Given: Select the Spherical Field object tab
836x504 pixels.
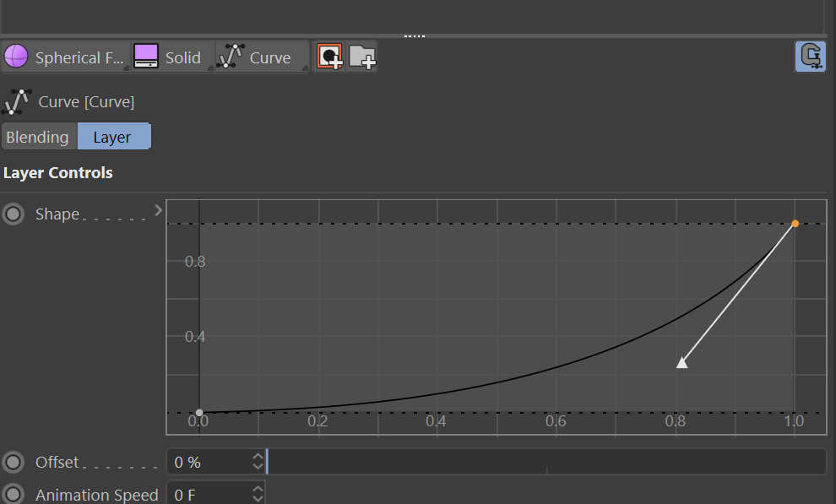Looking at the screenshot, I should click(66, 57).
